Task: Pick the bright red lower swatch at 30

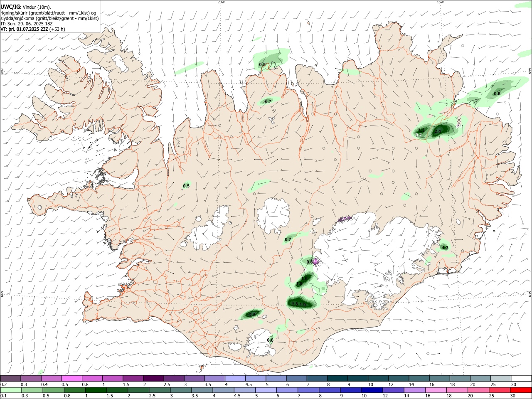Action: click(x=520, y=390)
